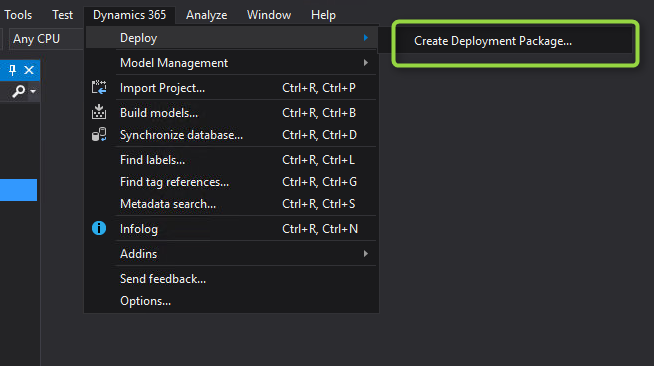Expand the Model Management submenu arrow
Image resolution: width=654 pixels, height=366 pixels.
[366, 63]
